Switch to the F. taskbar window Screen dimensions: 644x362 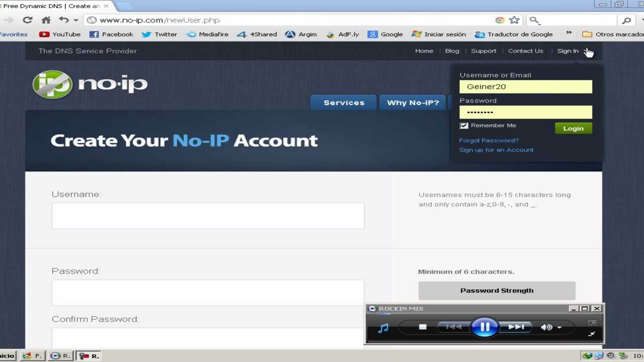pos(33,355)
